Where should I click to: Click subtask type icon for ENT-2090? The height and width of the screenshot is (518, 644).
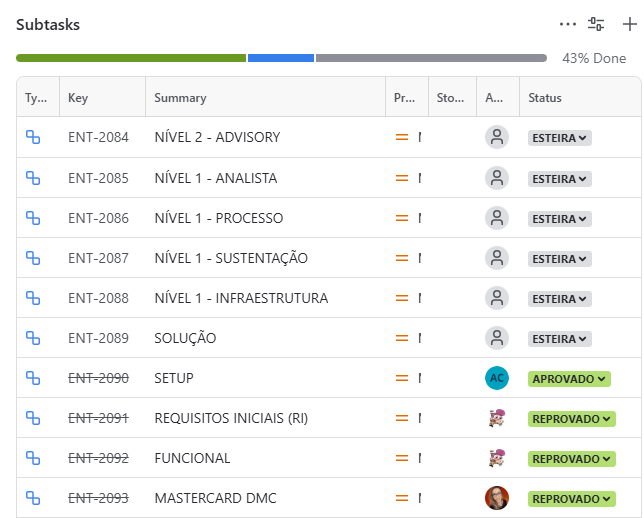pyautogui.click(x=33, y=378)
